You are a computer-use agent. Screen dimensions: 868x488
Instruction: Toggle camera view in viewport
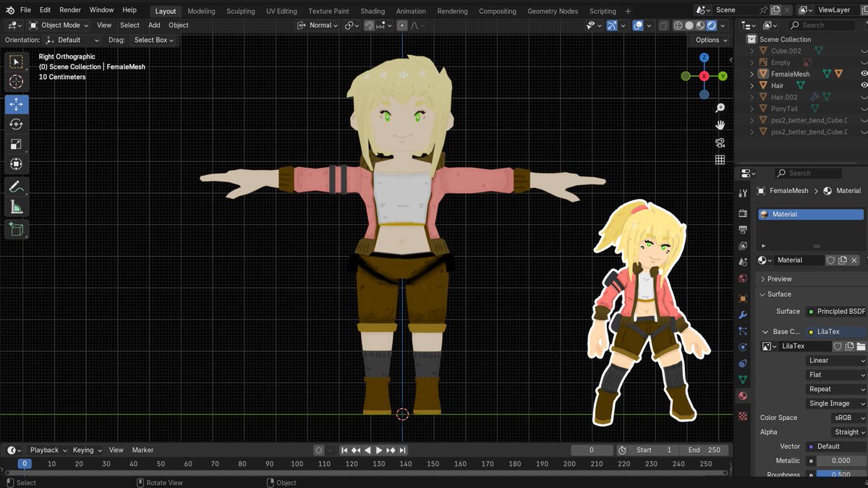720,142
